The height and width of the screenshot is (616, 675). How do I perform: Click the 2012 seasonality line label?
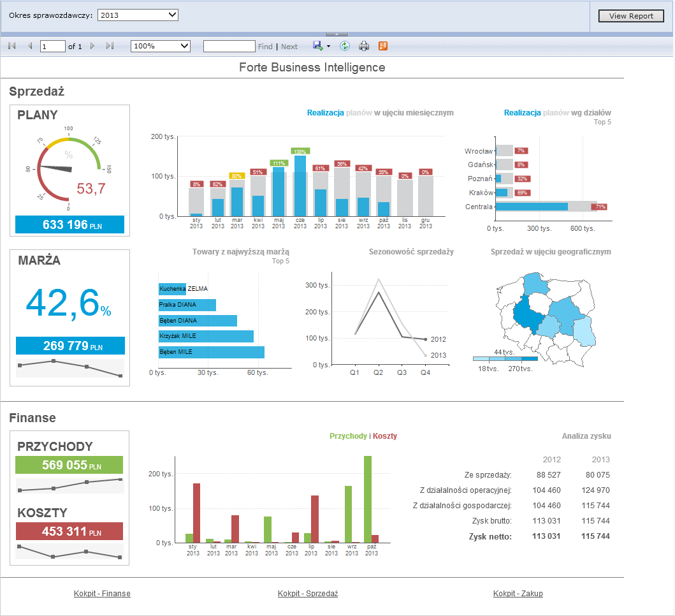[x=439, y=339]
